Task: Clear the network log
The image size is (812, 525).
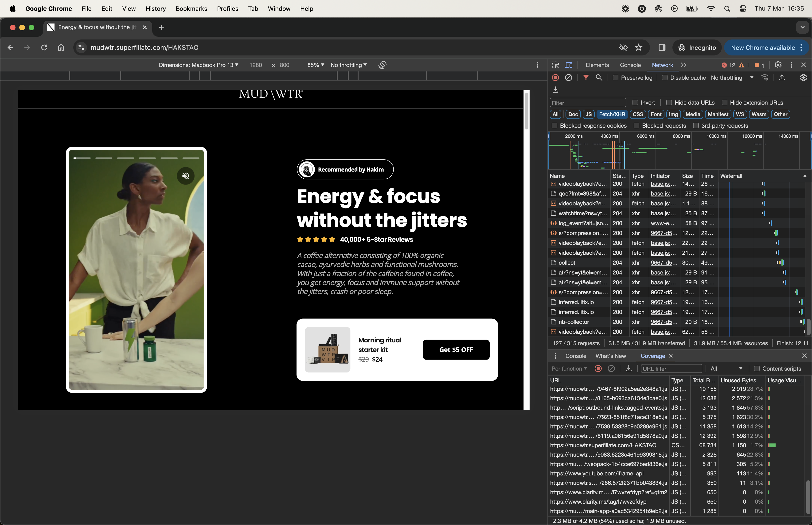Action: pyautogui.click(x=568, y=78)
